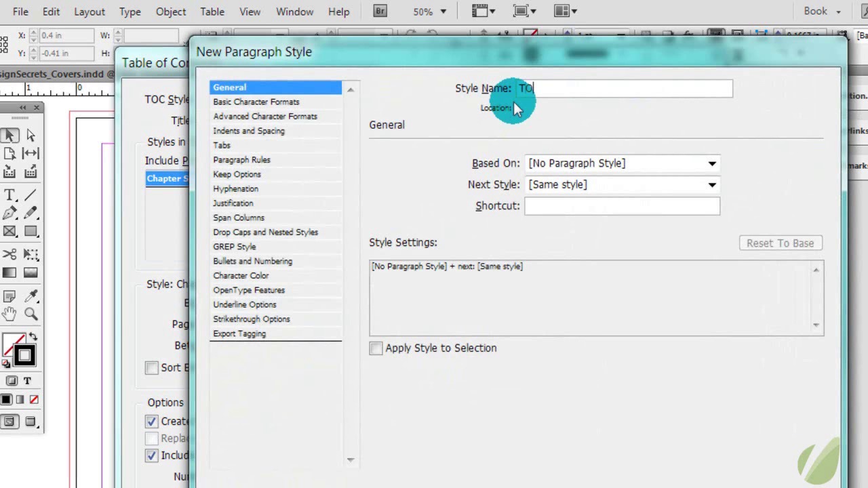Select the Rectangle tool

[x=31, y=231]
